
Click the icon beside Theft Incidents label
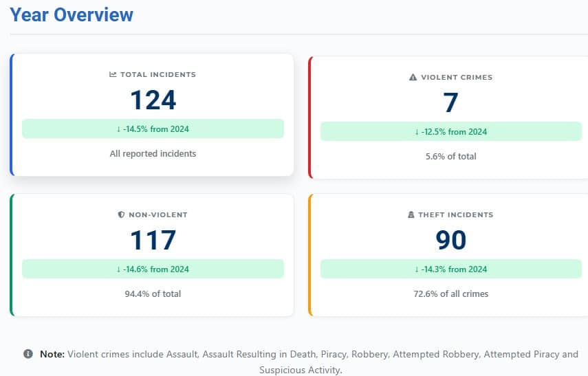(411, 215)
